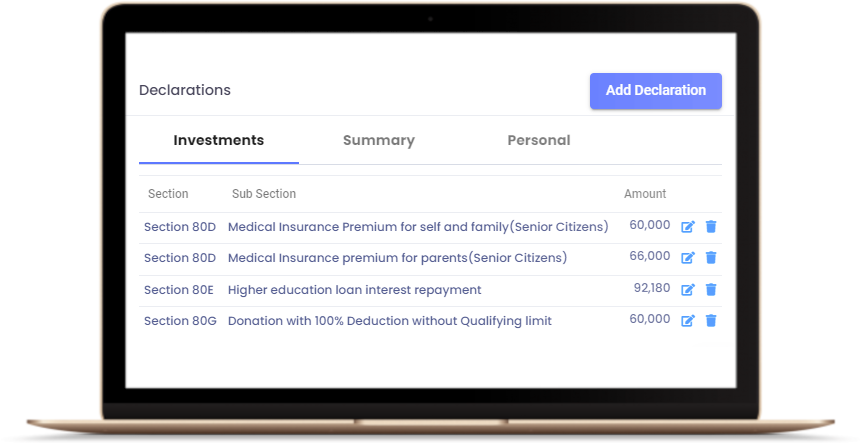Select the Higher education loan interest repayment text

coord(354,289)
